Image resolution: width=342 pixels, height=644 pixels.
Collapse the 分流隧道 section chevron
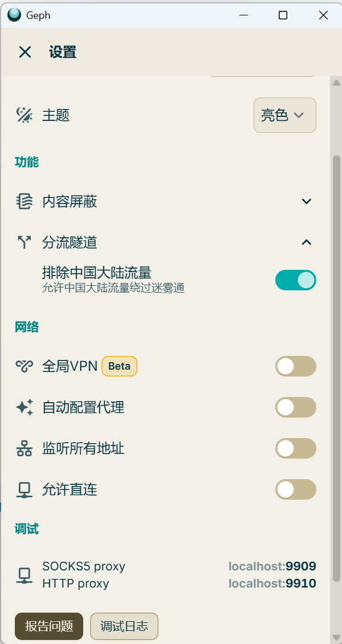307,242
